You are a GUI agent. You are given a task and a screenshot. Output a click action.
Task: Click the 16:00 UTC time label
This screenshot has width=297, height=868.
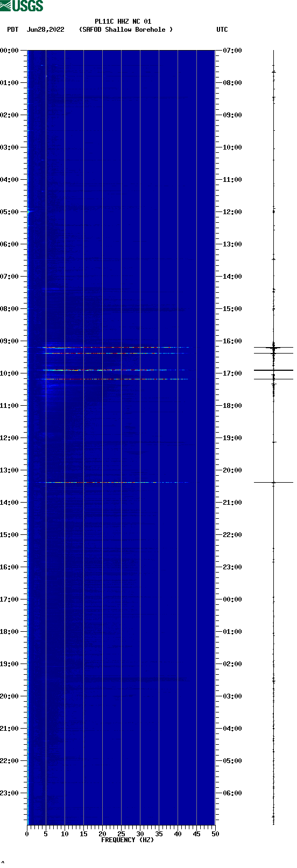pos(232,341)
